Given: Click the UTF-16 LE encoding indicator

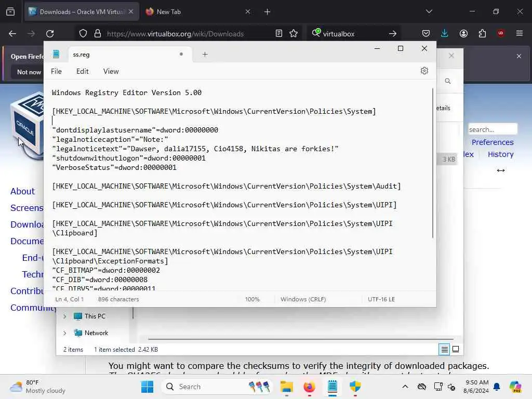Looking at the screenshot, I should pyautogui.click(x=381, y=299).
